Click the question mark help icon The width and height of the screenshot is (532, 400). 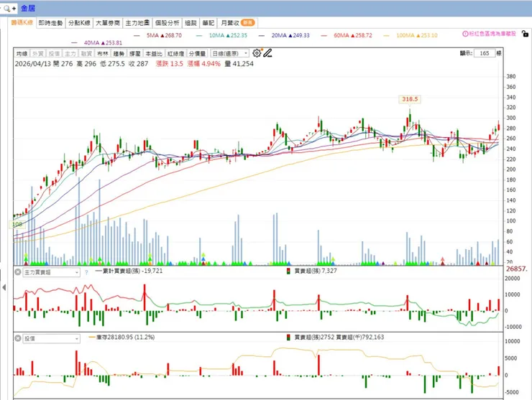click(86, 272)
